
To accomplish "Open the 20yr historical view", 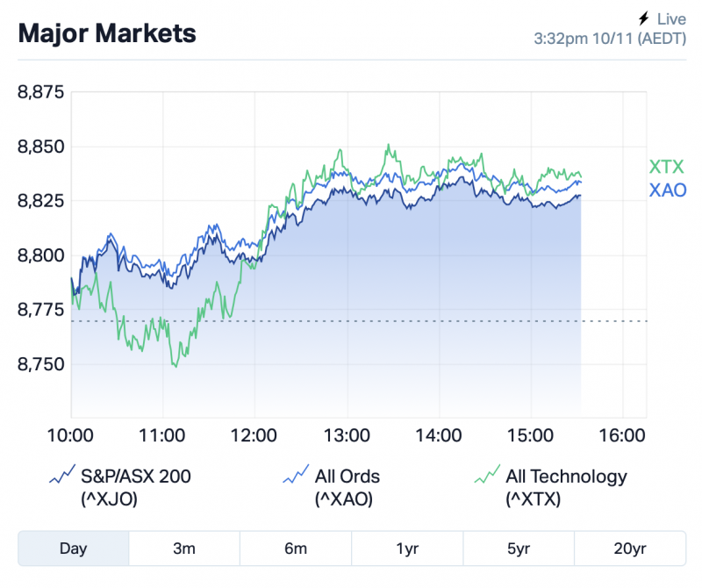I will [630, 549].
